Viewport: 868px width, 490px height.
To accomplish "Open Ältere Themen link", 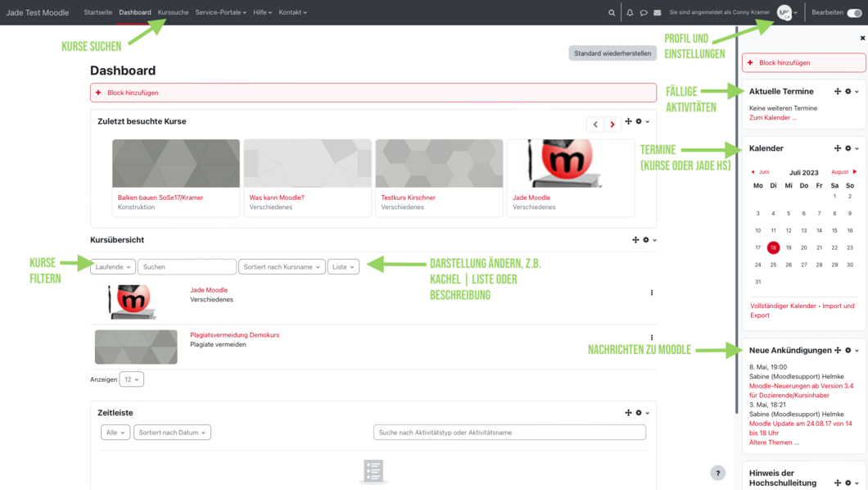I will coord(775,442).
